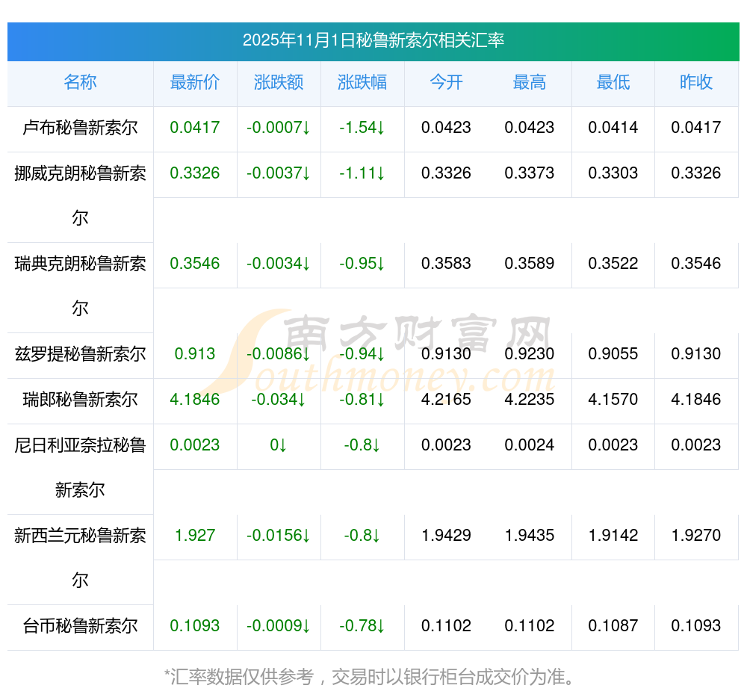Select the 0.3589 highest price cell

click(x=530, y=264)
